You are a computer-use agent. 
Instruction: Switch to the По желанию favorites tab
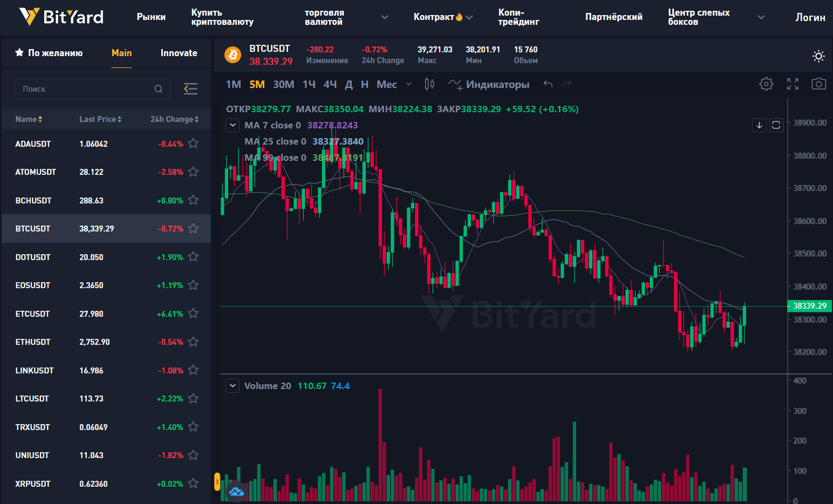49,53
